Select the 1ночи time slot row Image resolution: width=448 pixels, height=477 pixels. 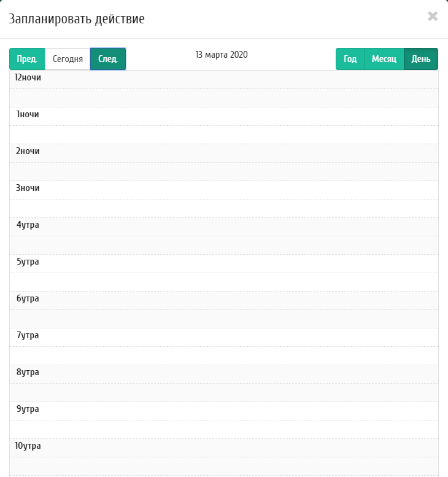(224, 117)
